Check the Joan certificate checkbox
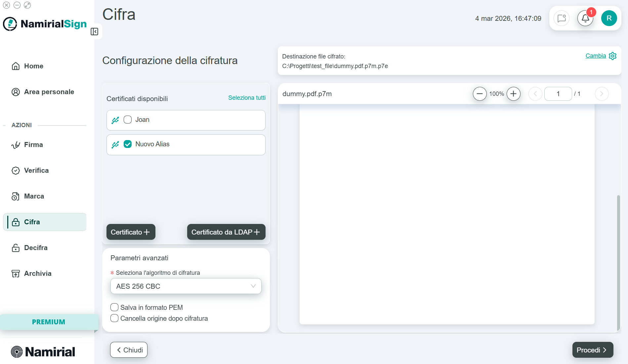 [x=128, y=120]
